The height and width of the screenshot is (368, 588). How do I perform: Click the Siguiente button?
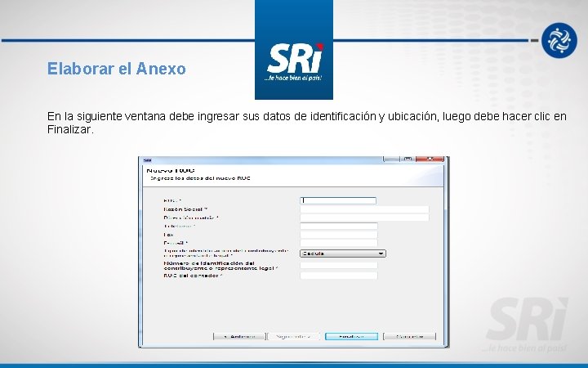pos(294,336)
